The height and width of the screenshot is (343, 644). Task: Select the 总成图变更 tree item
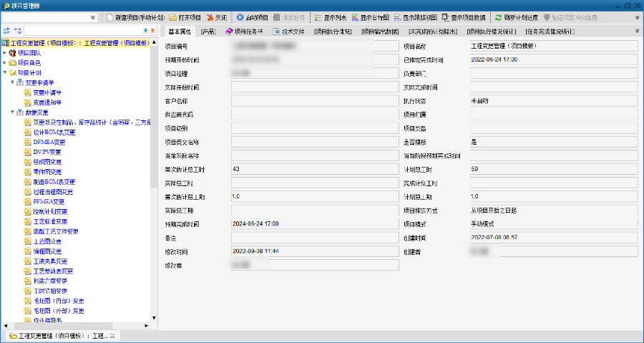pos(47,163)
